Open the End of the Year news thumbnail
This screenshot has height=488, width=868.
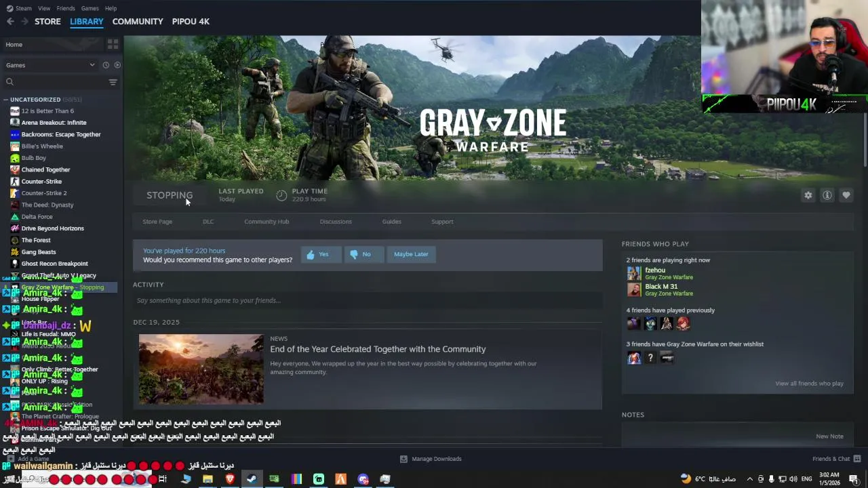(201, 369)
